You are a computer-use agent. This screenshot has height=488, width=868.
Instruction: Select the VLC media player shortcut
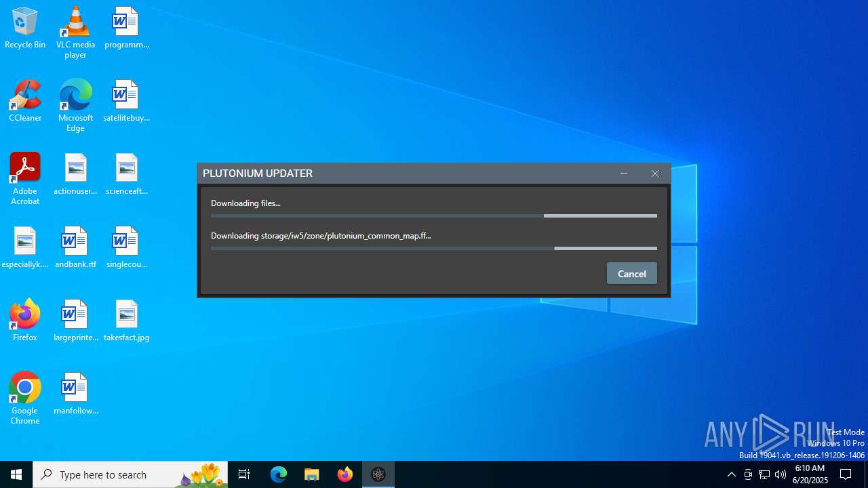75,33
